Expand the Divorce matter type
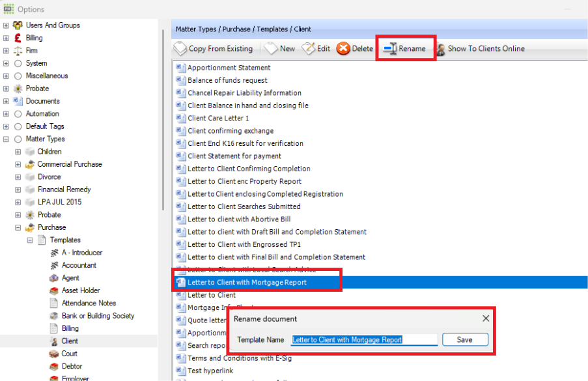The height and width of the screenshot is (381, 588). [18, 176]
